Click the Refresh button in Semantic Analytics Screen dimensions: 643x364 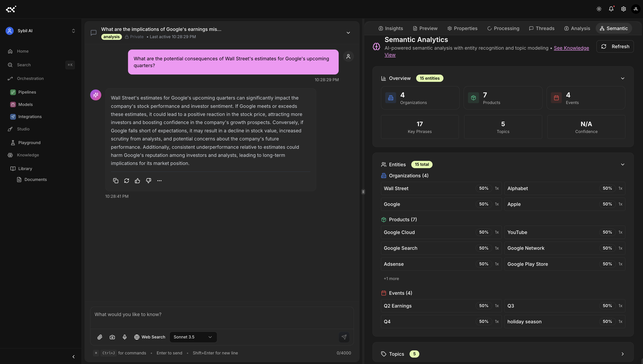615,46
